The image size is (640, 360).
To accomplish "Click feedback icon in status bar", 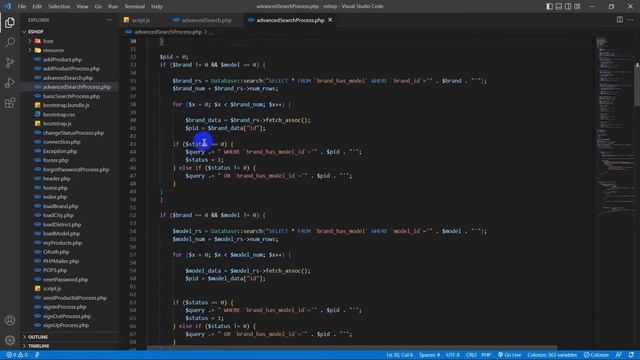I will click(x=619, y=355).
